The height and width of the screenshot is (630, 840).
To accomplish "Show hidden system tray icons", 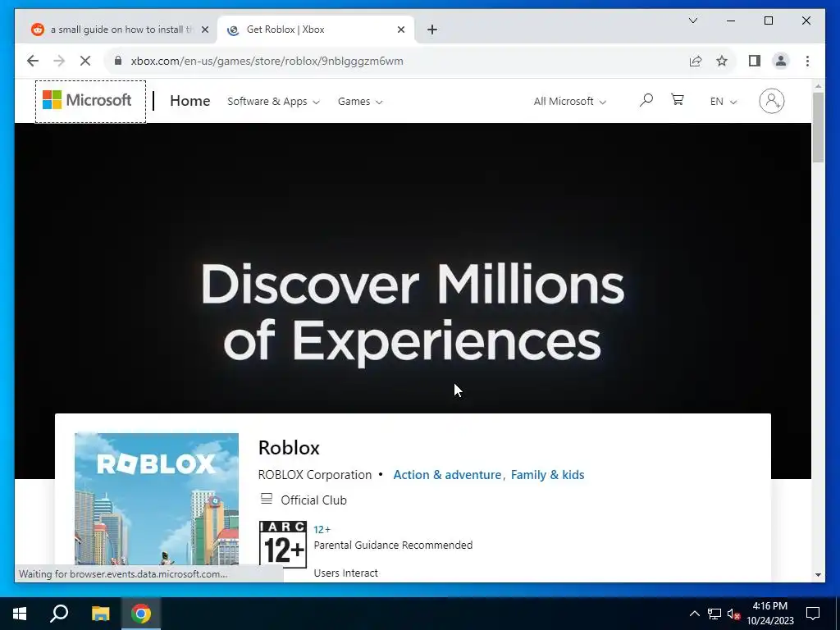I will (694, 614).
